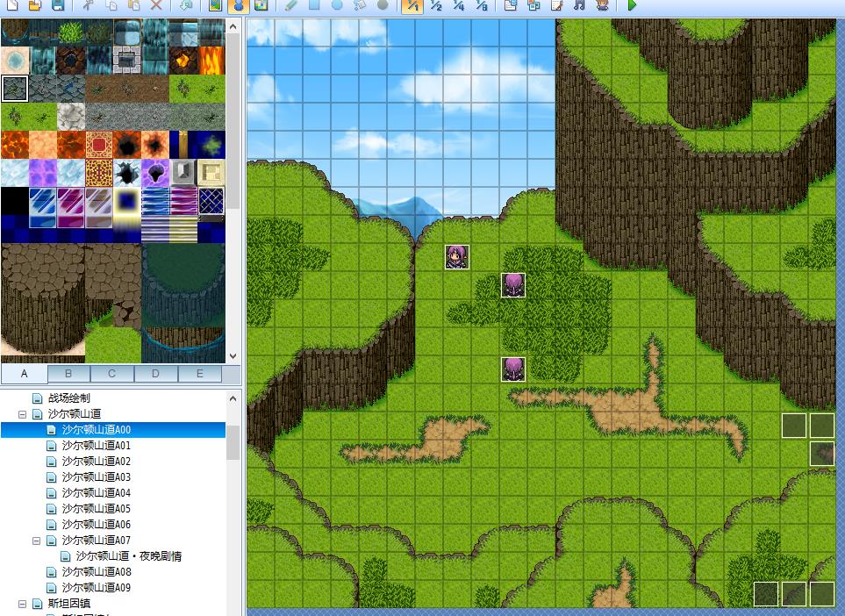Pick the red carpet tile
The image size is (845, 616).
pyautogui.click(x=99, y=145)
